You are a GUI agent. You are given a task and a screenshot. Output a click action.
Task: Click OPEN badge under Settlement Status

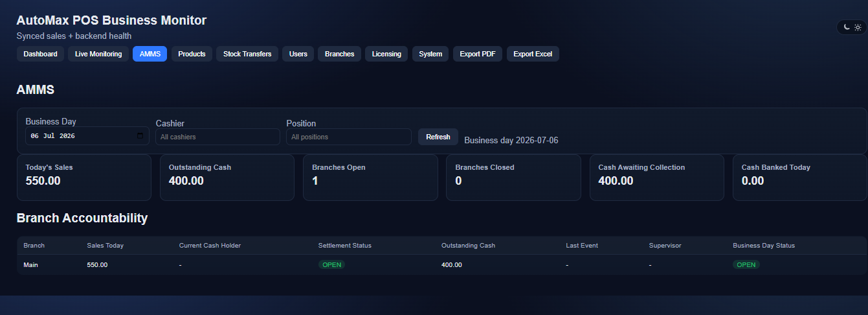[x=331, y=264]
